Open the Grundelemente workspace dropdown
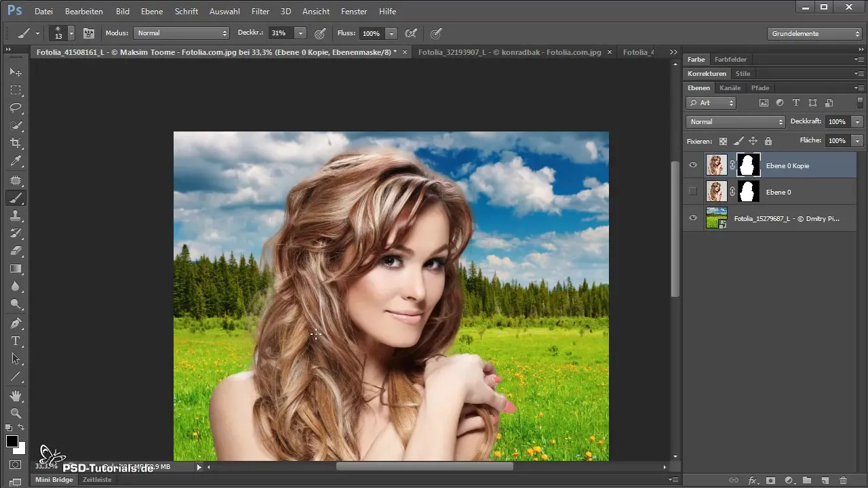This screenshot has height=488, width=868. (x=814, y=33)
